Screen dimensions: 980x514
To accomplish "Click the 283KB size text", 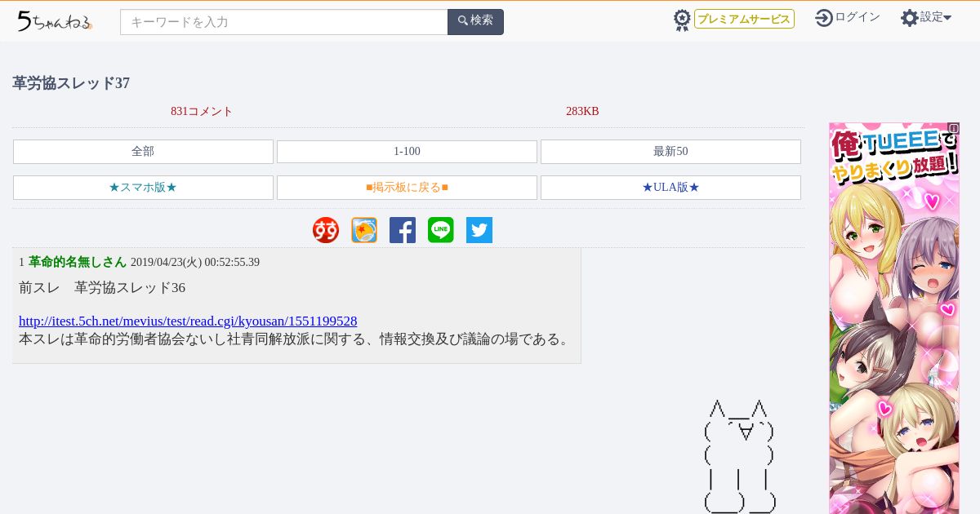I will [x=582, y=112].
